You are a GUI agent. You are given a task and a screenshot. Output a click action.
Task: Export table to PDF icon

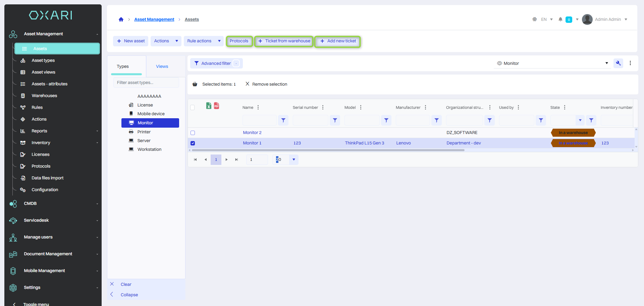point(217,106)
